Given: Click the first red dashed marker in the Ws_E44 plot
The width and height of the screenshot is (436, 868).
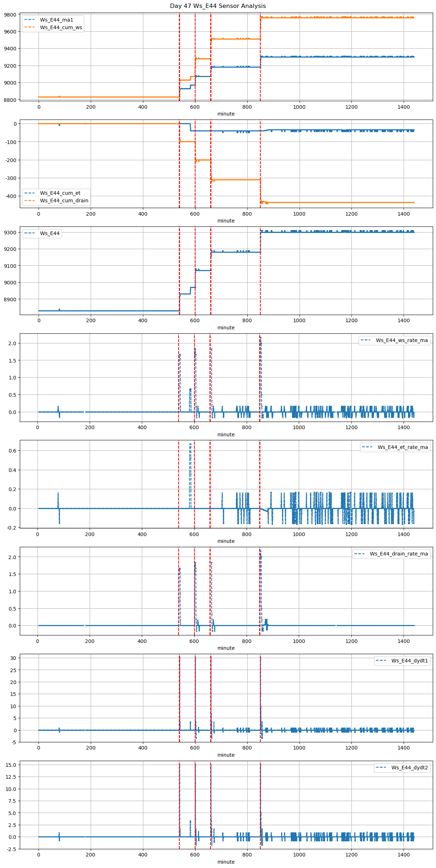Looking at the screenshot, I should [179, 270].
